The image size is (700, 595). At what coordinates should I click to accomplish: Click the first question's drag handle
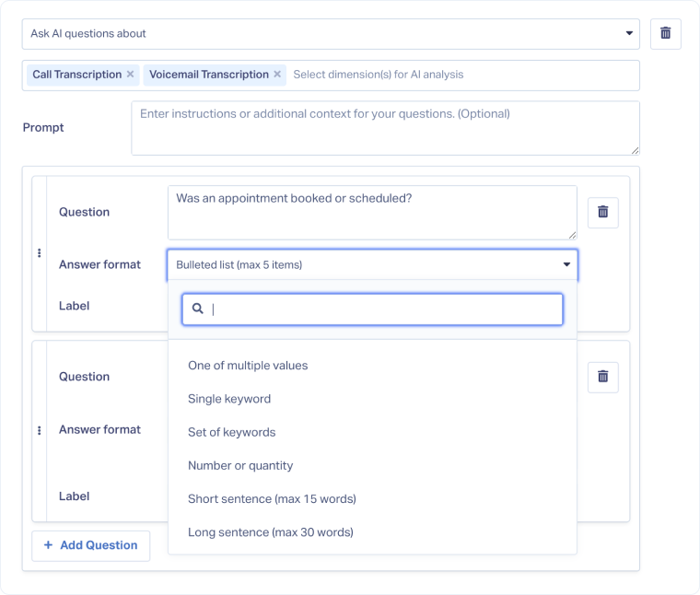click(39, 253)
